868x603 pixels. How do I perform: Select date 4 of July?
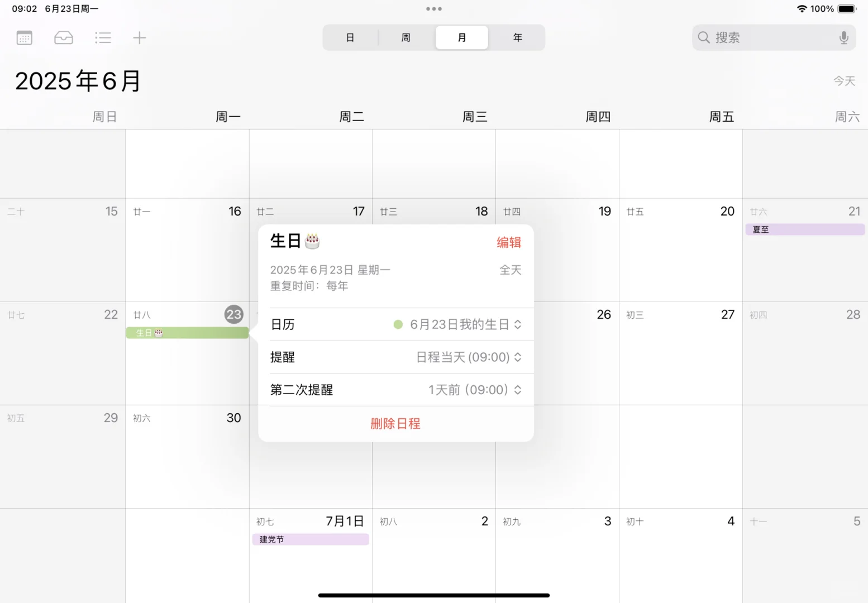coord(731,521)
